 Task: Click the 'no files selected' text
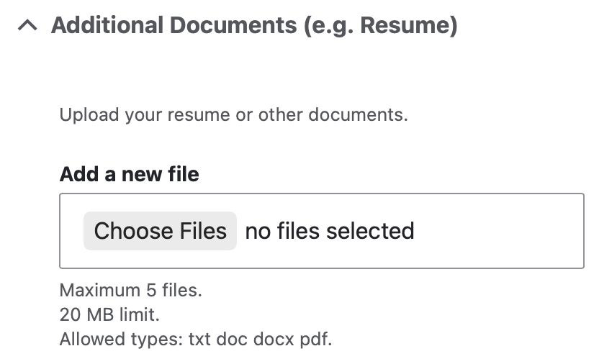coord(329,231)
